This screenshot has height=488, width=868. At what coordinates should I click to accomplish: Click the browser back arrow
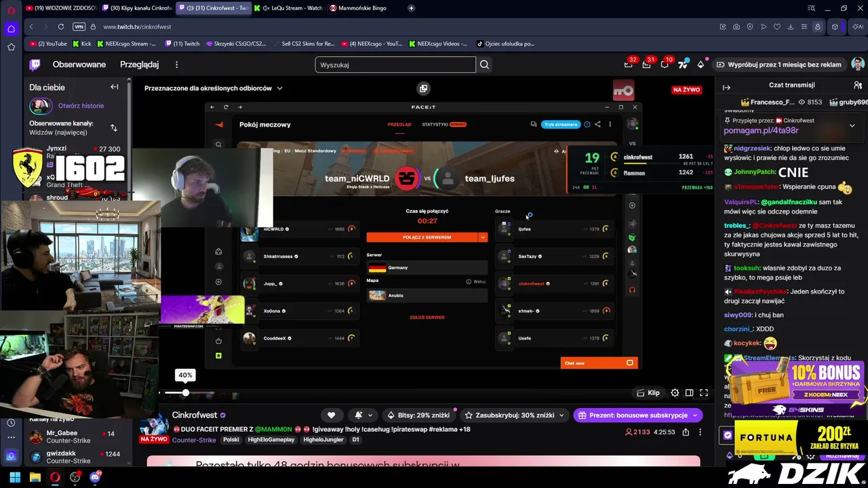pos(31,26)
